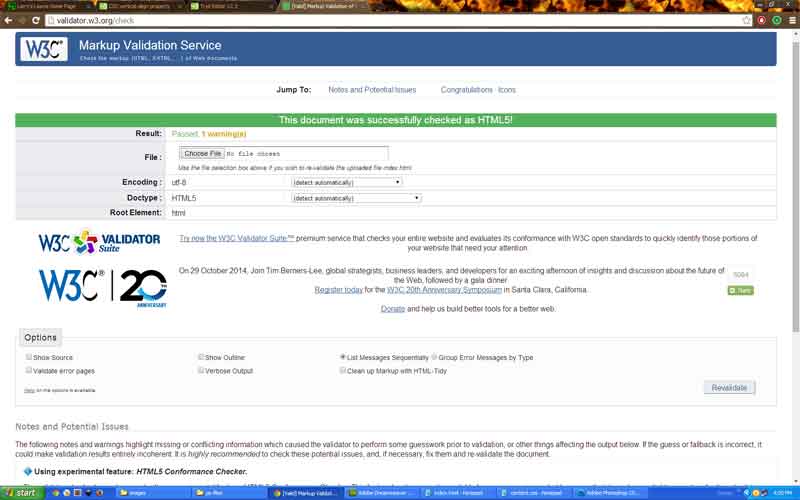This screenshot has width=800, height=500.
Task: Click the system tray clock
Action: coord(782,493)
